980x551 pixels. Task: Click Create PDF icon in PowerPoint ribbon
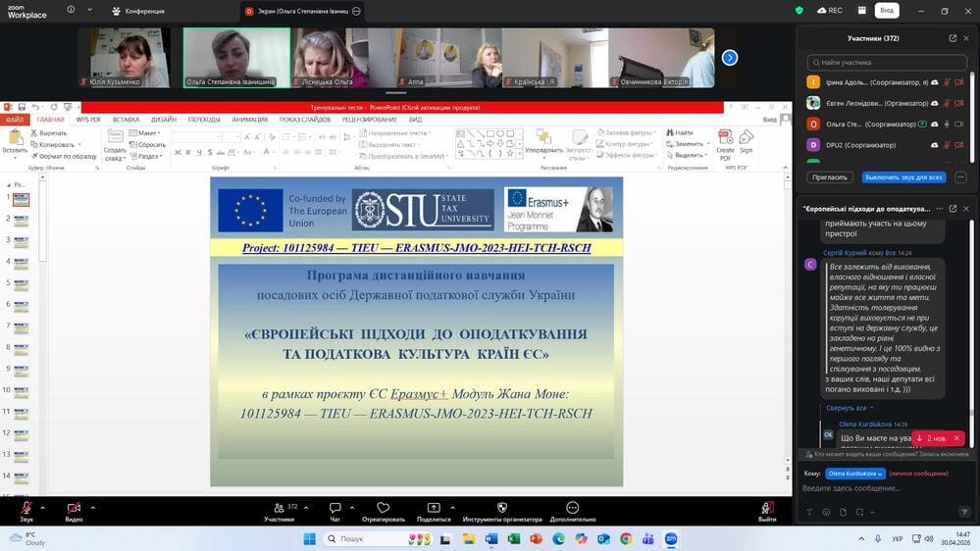coord(725,145)
